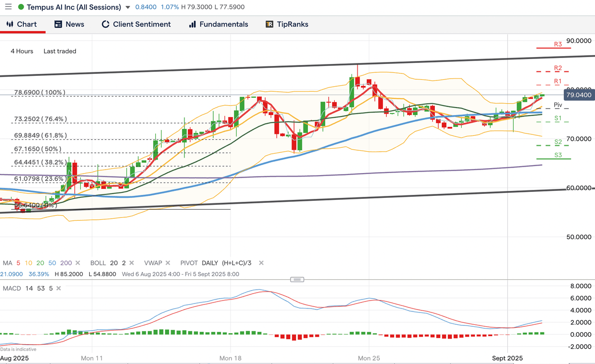Remove the MACD indicator with its X
Screen dimensions: 595x364
point(59,288)
